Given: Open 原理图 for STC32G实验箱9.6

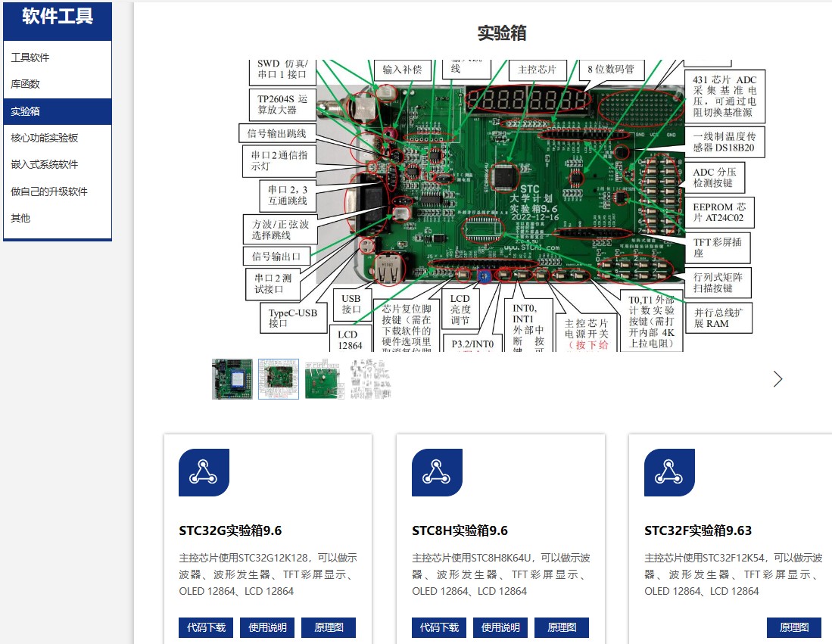Looking at the screenshot, I should (329, 627).
